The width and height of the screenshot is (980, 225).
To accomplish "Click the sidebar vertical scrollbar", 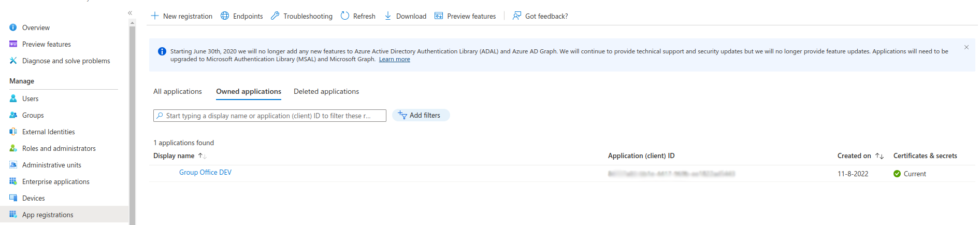I will point(132,124).
